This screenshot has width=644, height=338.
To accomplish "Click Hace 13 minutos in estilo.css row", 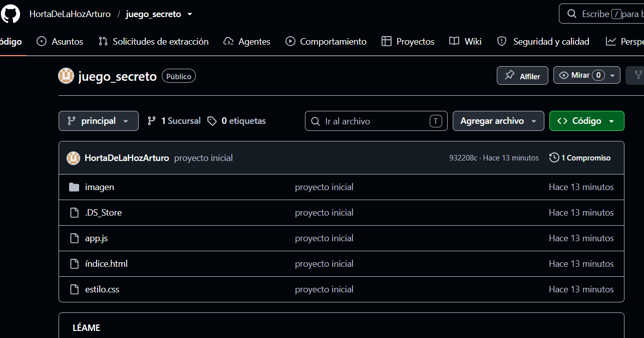I will pos(581,289).
